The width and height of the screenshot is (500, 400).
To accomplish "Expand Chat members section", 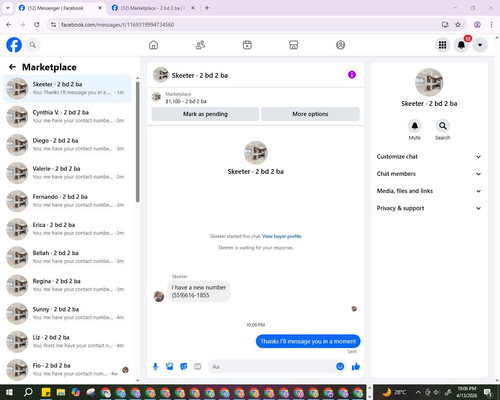I will pos(429,174).
